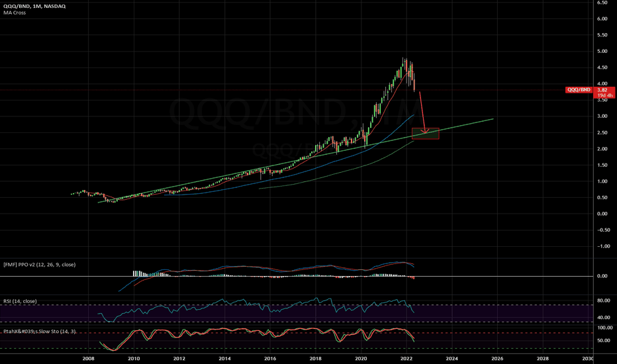Click the 3.00 price scale label

(602, 116)
